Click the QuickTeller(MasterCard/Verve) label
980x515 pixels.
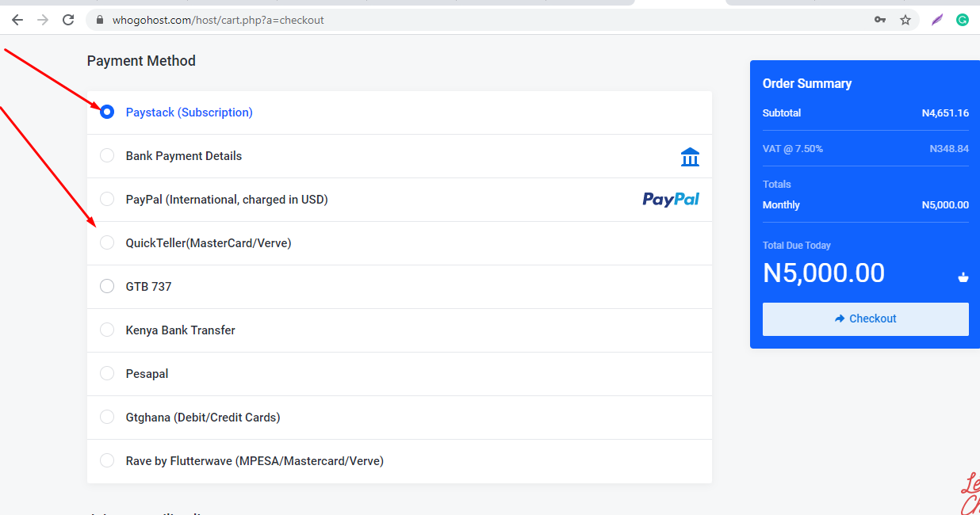(x=209, y=243)
